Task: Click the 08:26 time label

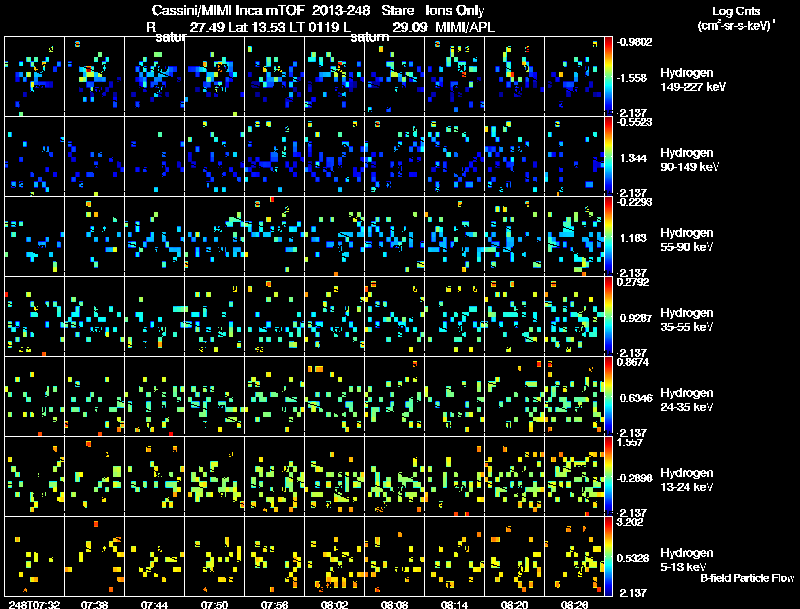Action: pos(574,604)
